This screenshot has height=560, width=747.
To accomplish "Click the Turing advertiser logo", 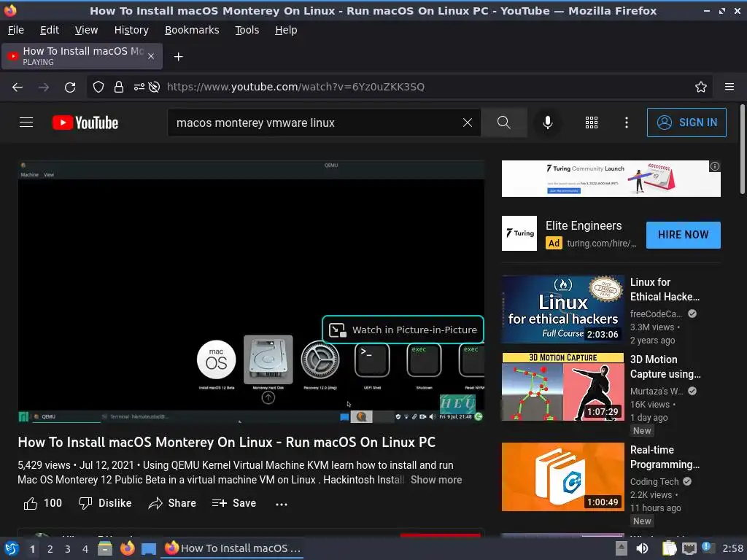I will 519,233.
